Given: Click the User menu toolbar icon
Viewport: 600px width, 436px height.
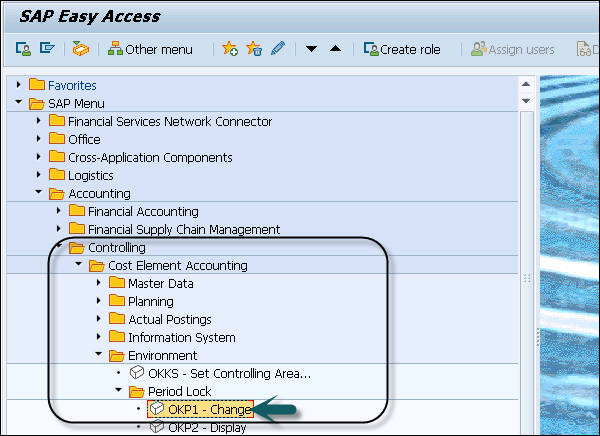Looking at the screenshot, I should (x=21, y=49).
